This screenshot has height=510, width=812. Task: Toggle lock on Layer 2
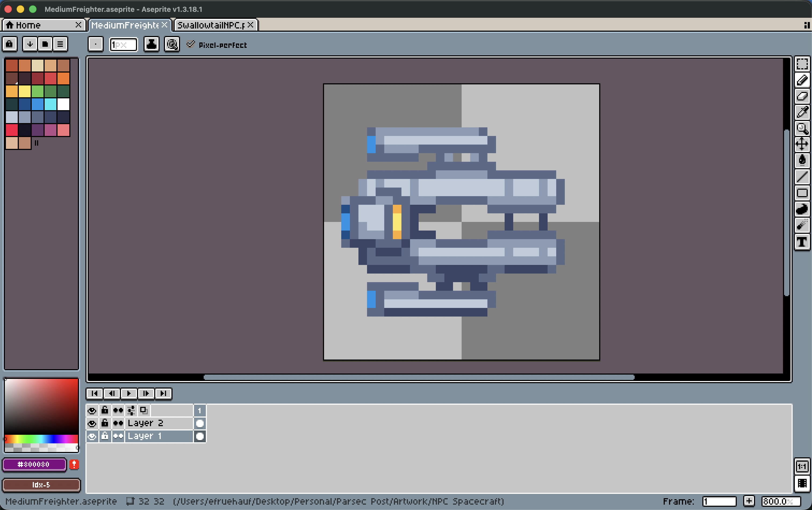105,423
